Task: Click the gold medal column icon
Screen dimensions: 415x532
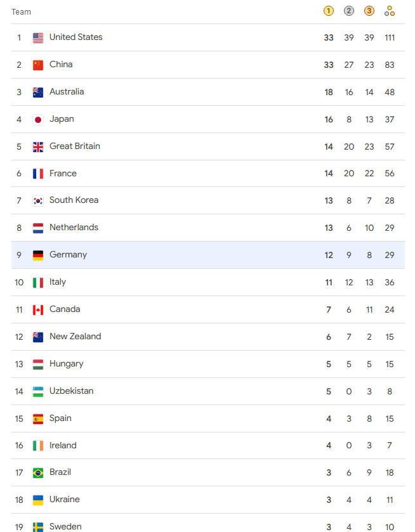Action: 329,11
